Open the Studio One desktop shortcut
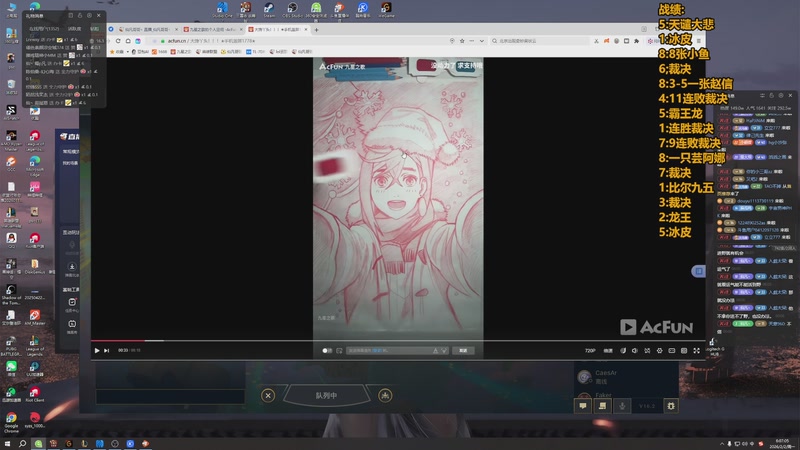Viewport: 800px width, 450px height. 222,9
